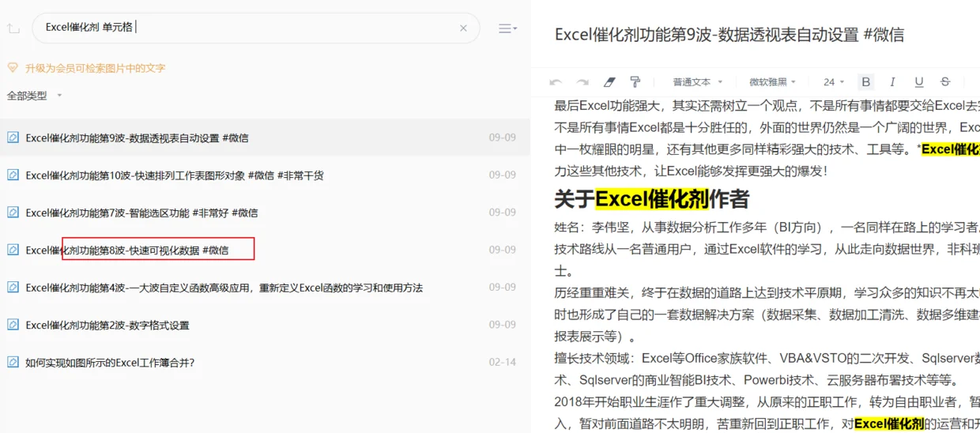
Task: Click note icon of the 第9波 entry
Action: click(13, 137)
